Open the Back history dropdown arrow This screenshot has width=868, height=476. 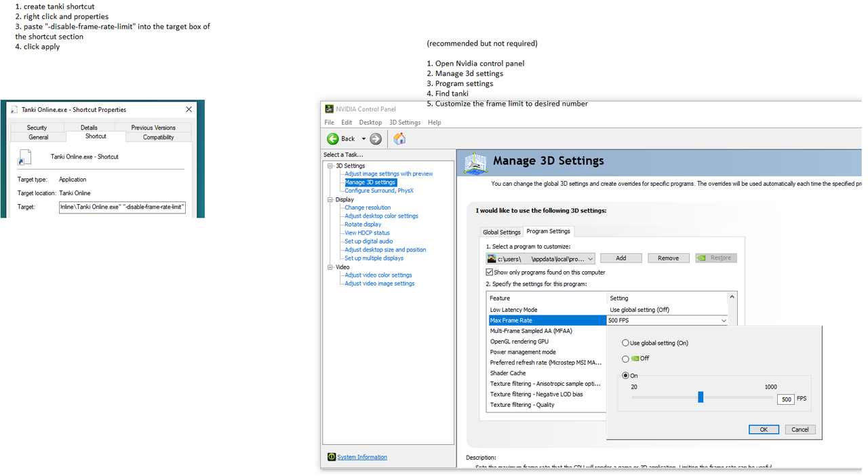363,138
